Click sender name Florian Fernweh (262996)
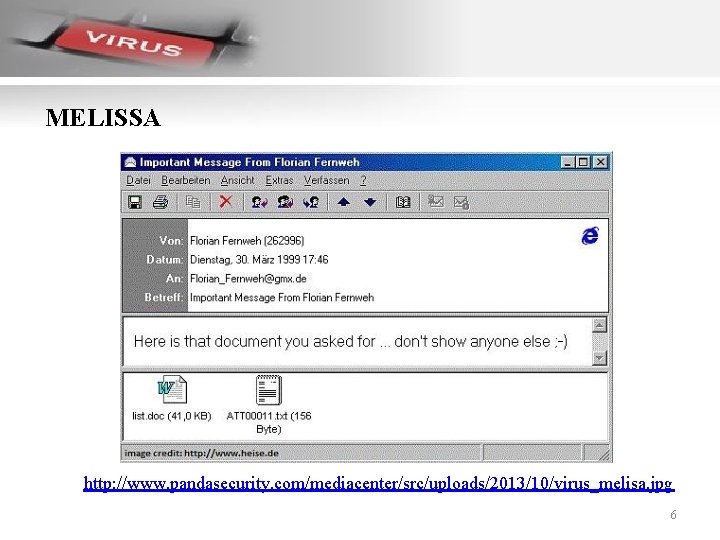 [247, 241]
